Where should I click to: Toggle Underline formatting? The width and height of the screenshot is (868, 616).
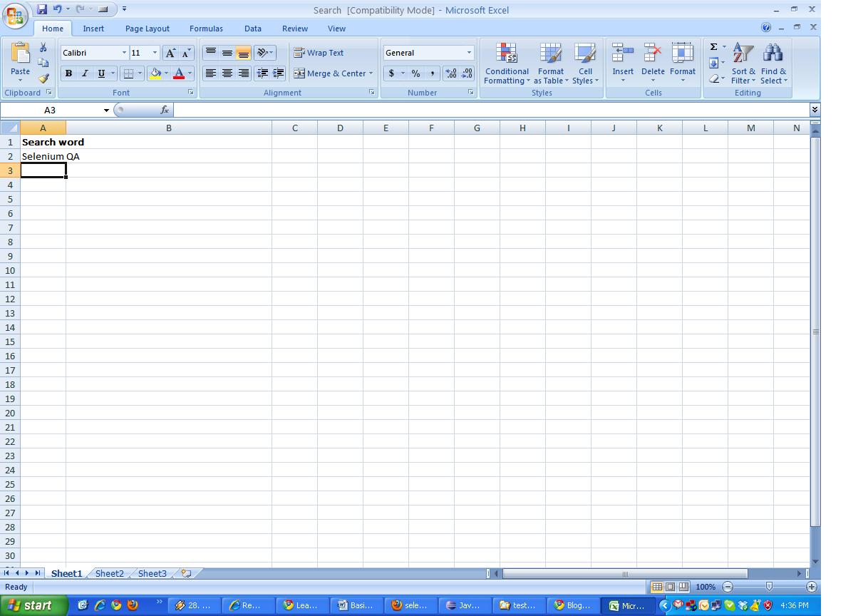(x=101, y=73)
